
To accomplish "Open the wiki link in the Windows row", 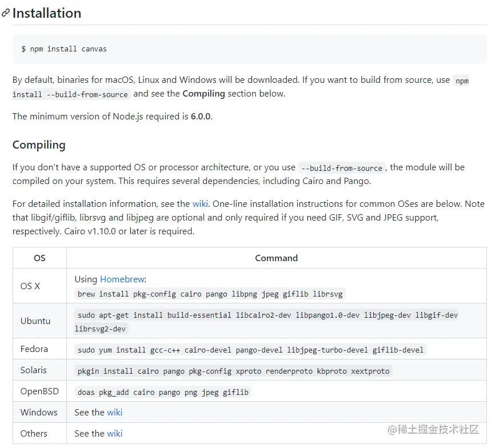I will (x=115, y=412).
